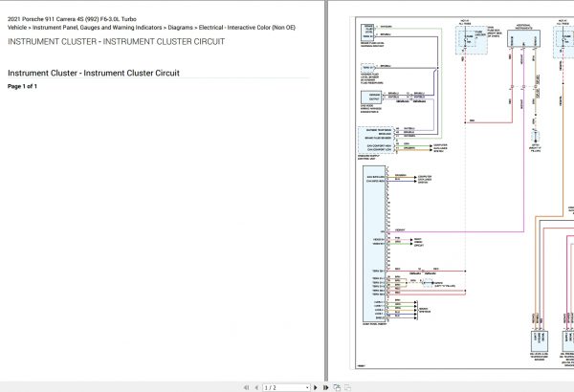Click the next page arrow
The height and width of the screenshot is (392, 574).
(x=317, y=386)
